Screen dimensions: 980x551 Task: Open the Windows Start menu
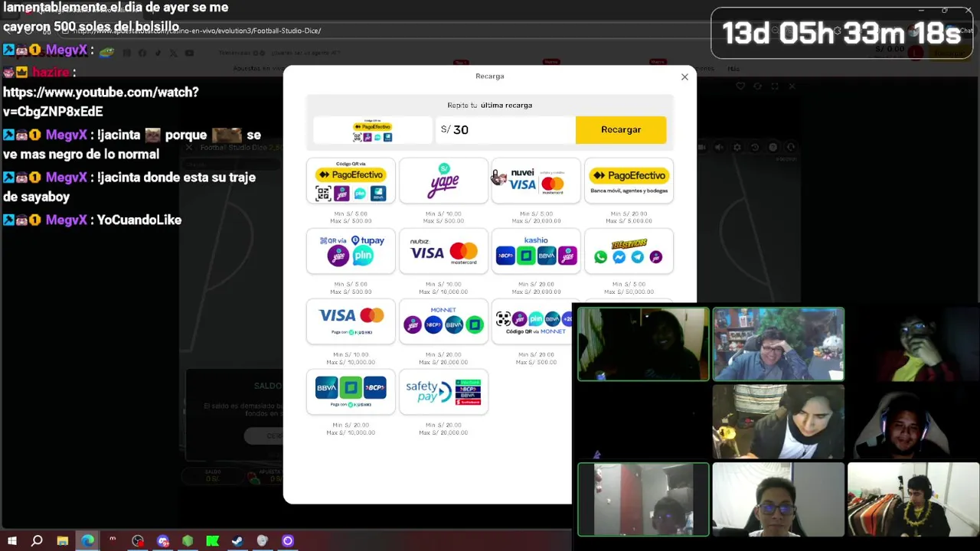[x=12, y=541]
